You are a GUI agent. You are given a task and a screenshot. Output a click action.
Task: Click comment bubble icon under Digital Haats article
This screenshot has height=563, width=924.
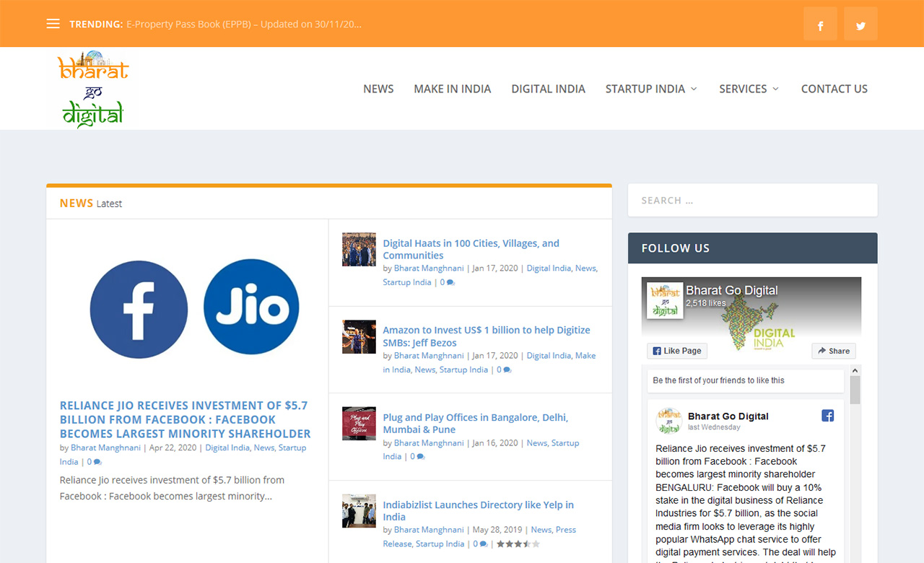tap(450, 283)
